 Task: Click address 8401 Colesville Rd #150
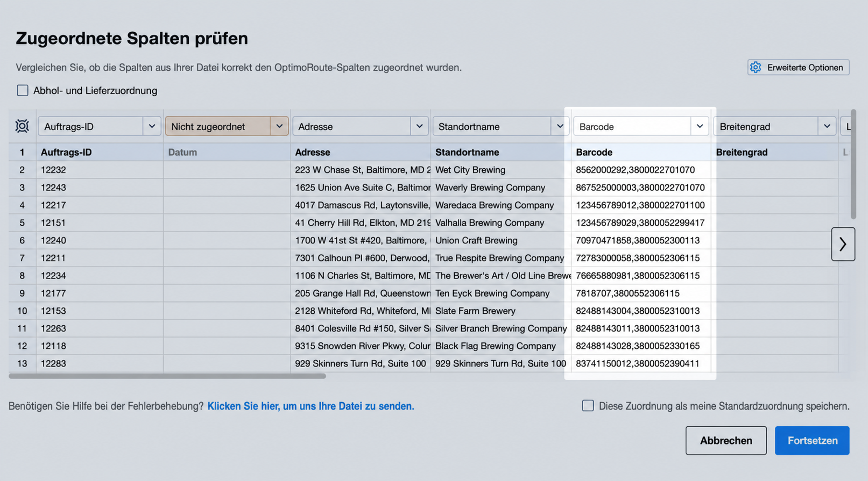(x=360, y=328)
